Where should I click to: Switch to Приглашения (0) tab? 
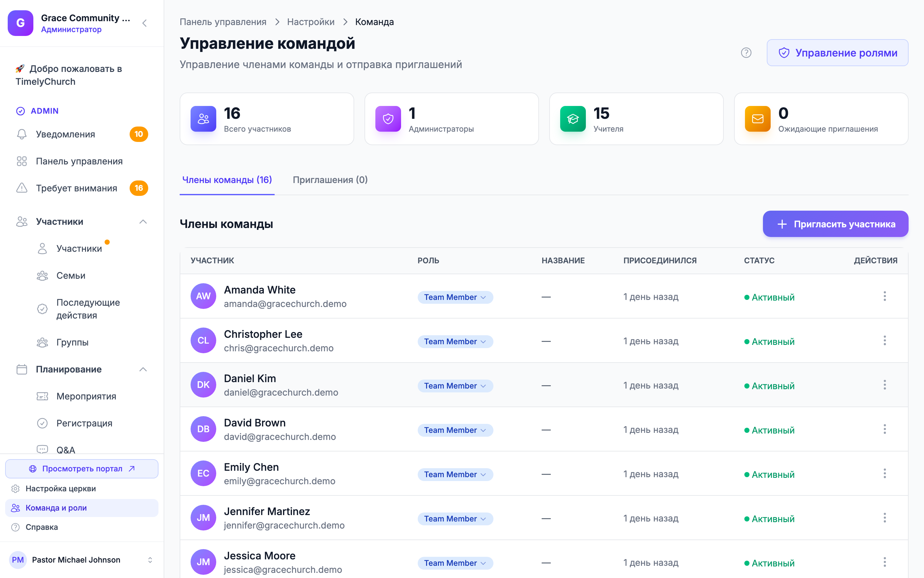[330, 180]
